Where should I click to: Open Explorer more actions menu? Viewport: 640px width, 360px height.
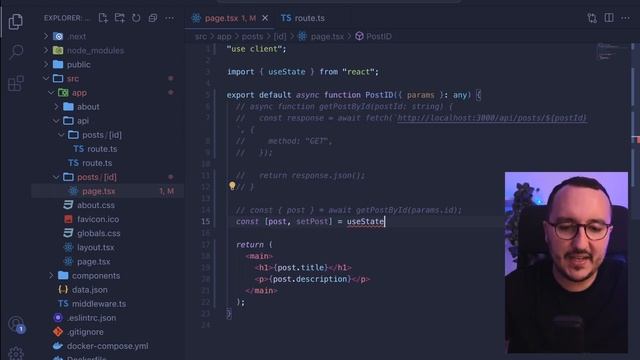point(169,18)
